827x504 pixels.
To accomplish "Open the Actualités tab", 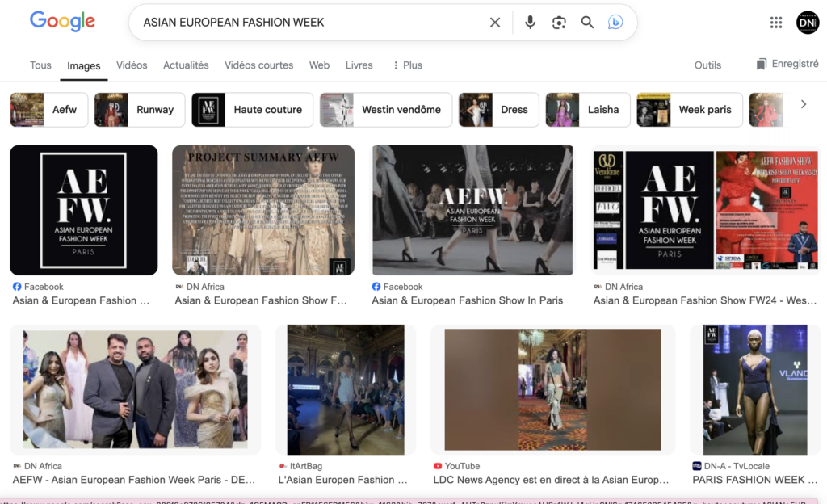I will (x=186, y=65).
